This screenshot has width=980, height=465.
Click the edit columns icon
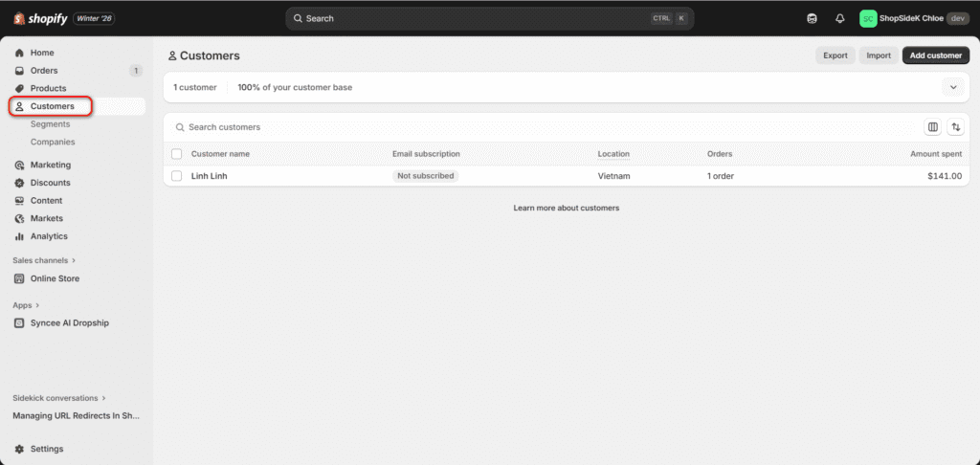[932, 127]
